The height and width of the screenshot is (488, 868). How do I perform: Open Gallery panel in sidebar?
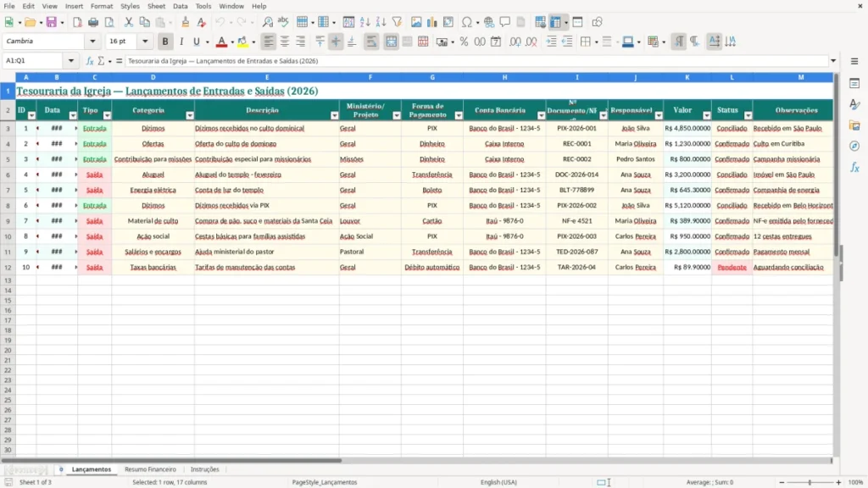click(x=854, y=125)
